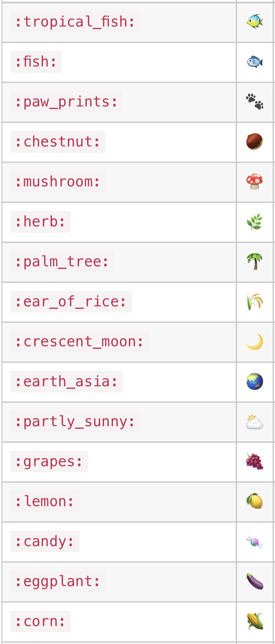Select the :crescent_moon: code text

tap(80, 341)
